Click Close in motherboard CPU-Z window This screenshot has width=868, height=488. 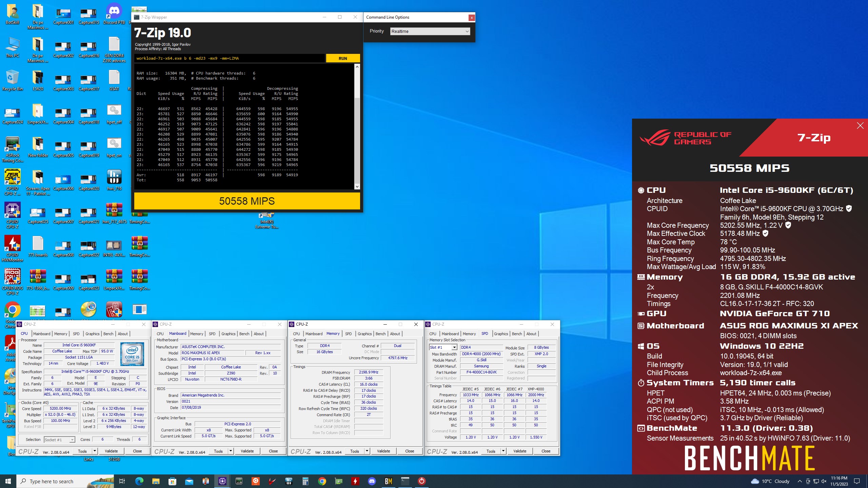273,451
